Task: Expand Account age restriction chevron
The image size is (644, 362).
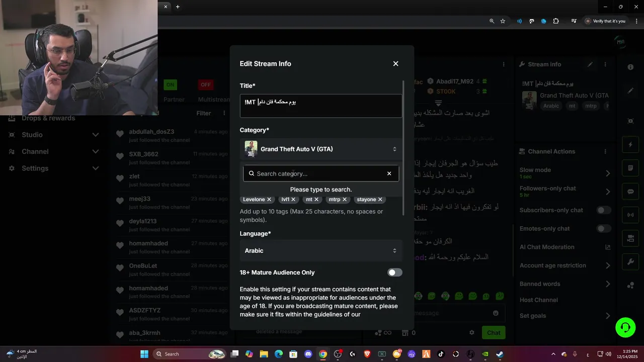Action: pyautogui.click(x=608, y=265)
